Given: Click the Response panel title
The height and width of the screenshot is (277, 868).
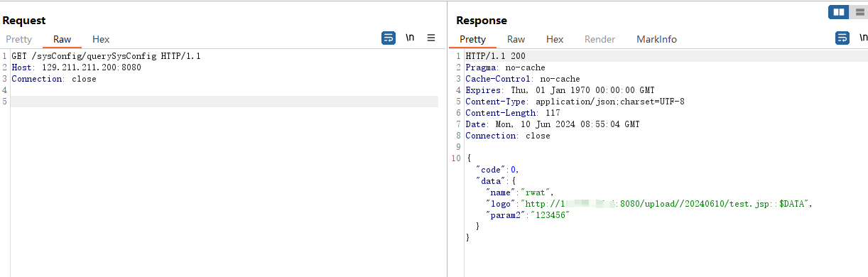Looking at the screenshot, I should (x=482, y=21).
